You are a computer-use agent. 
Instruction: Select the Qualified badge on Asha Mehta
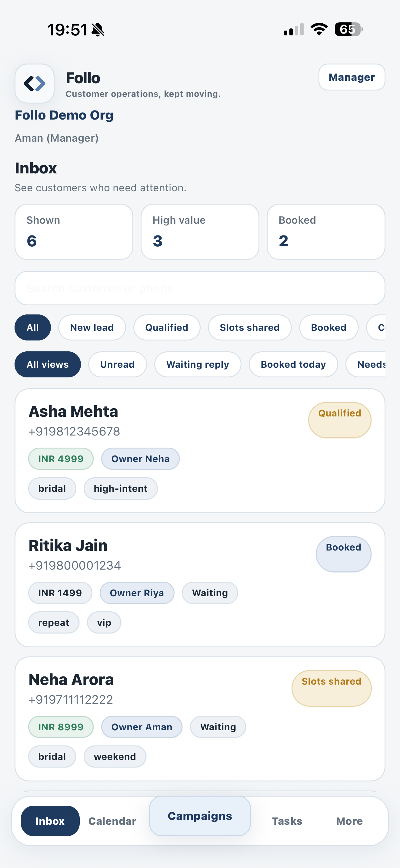click(x=339, y=419)
